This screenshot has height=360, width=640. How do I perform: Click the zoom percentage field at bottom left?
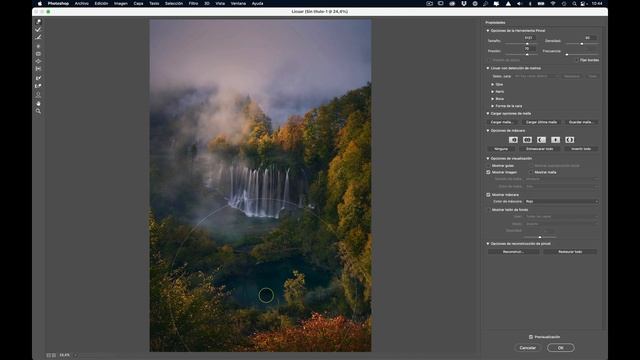point(65,355)
